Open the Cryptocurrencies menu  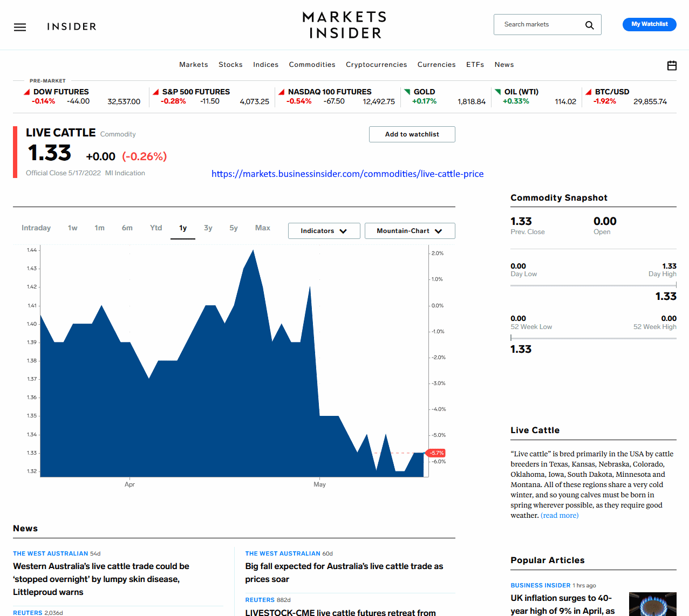[377, 65]
